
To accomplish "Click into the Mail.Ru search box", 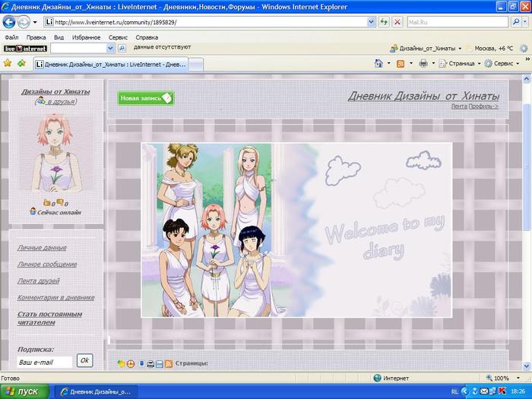I will 458,22.
